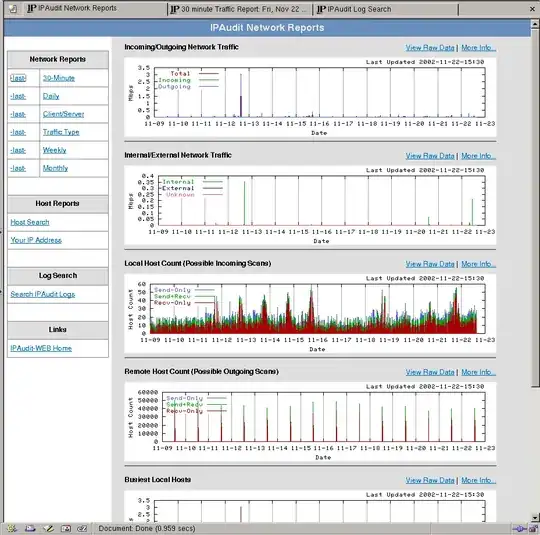Open the IRC chat icon in status bar

[82, 528]
